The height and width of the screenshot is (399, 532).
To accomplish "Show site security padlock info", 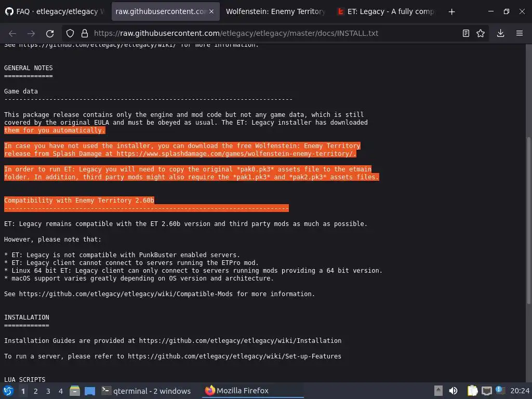I will (x=85, y=33).
